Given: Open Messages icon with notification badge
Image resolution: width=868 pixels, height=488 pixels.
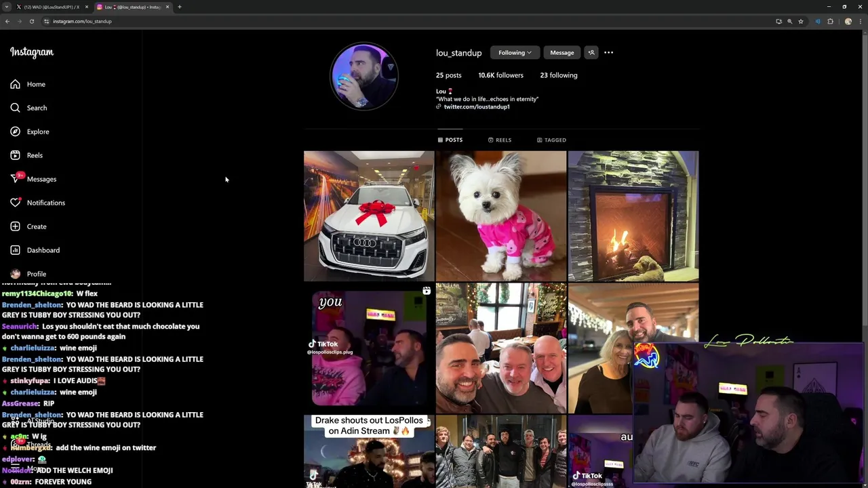Looking at the screenshot, I should point(16,178).
